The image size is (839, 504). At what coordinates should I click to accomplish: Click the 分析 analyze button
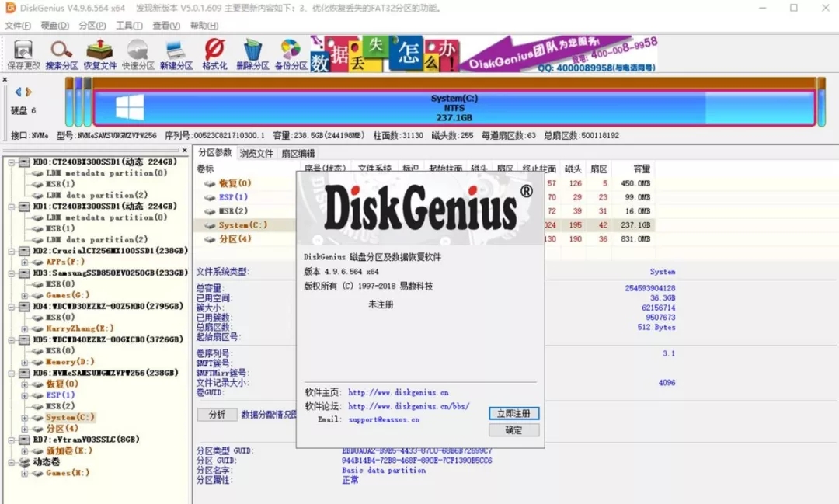click(x=218, y=415)
